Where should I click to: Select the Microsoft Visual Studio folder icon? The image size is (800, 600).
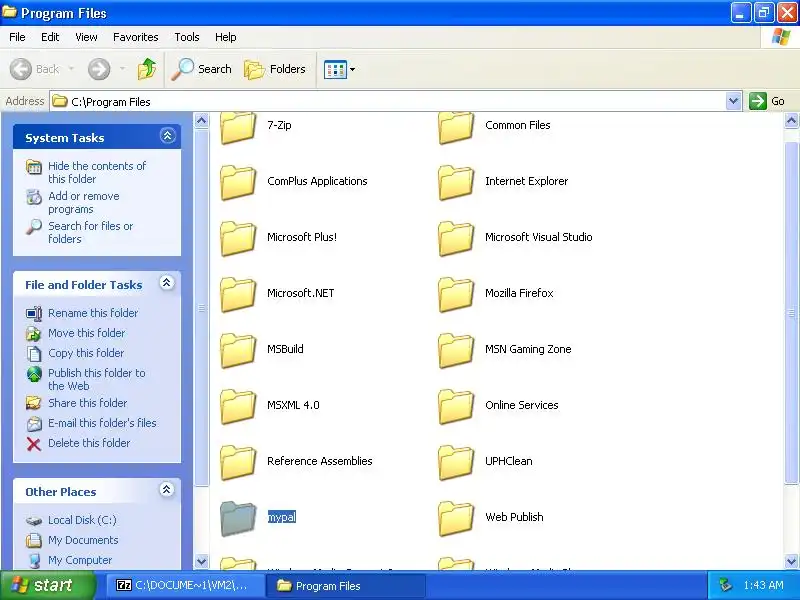(456, 238)
